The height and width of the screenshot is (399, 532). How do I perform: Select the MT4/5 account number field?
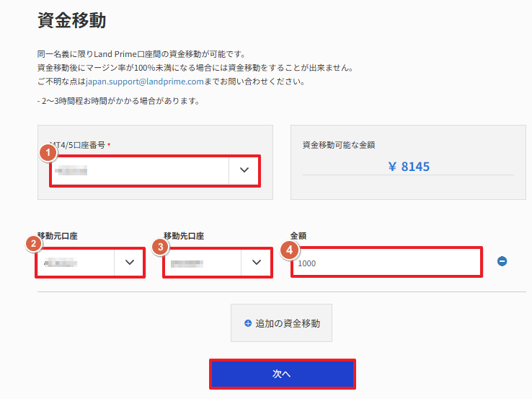[x=155, y=171]
